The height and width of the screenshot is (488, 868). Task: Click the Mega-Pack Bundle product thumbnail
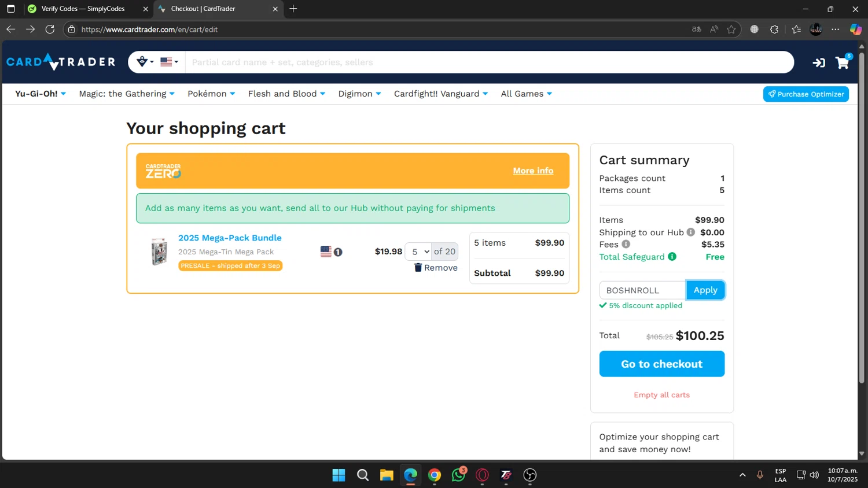[x=159, y=252]
